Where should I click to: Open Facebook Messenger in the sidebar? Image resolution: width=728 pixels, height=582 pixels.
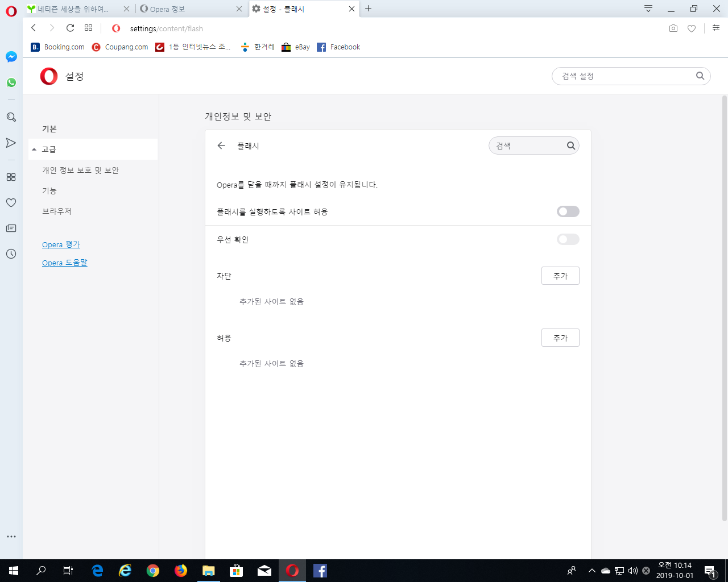[x=11, y=57]
